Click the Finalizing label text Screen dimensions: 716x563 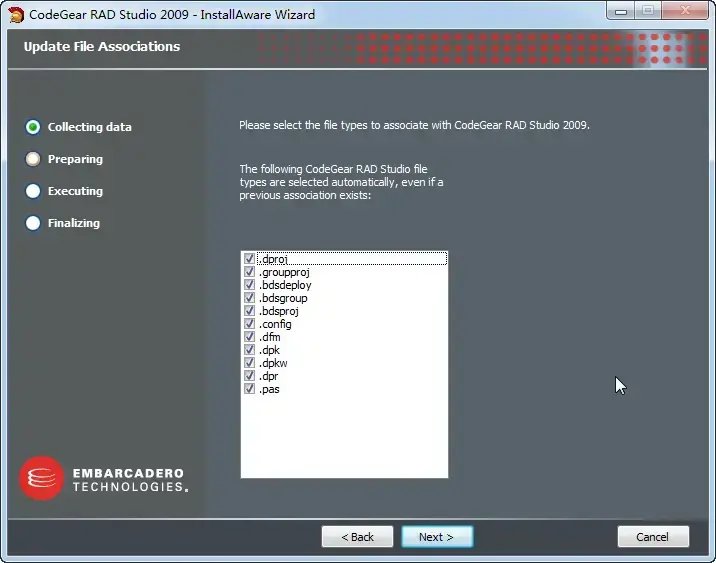[x=74, y=223]
